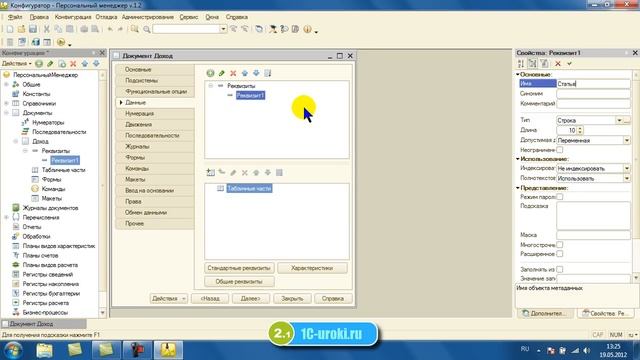Click the Save toolbar icon
This screenshot has height=360, width=640.
coord(33,29)
